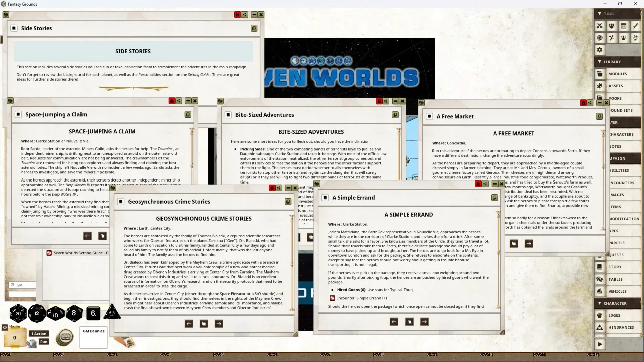Go to next page in A Simple Errand

tap(424, 322)
